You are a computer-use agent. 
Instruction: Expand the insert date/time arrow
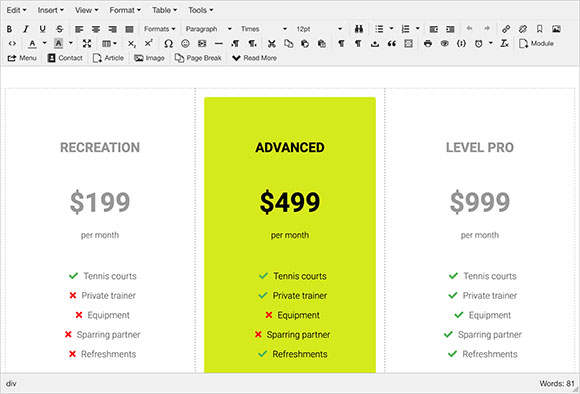coord(491,43)
